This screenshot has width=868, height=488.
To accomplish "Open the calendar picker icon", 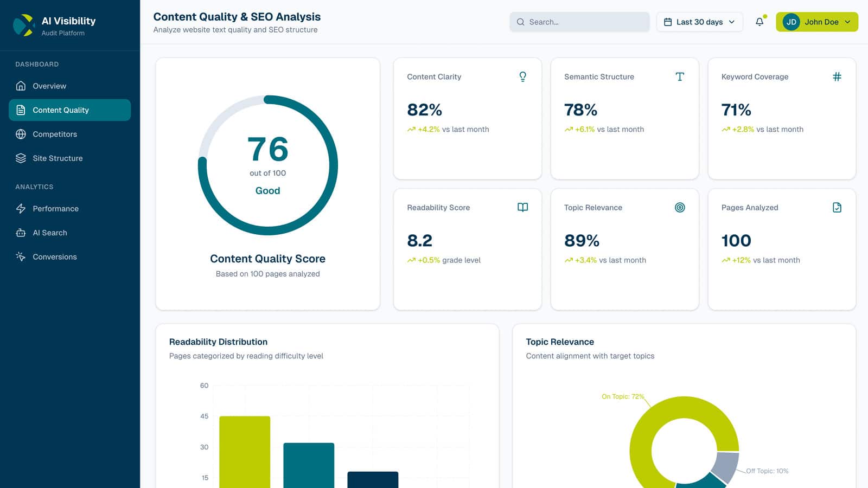I will (668, 22).
